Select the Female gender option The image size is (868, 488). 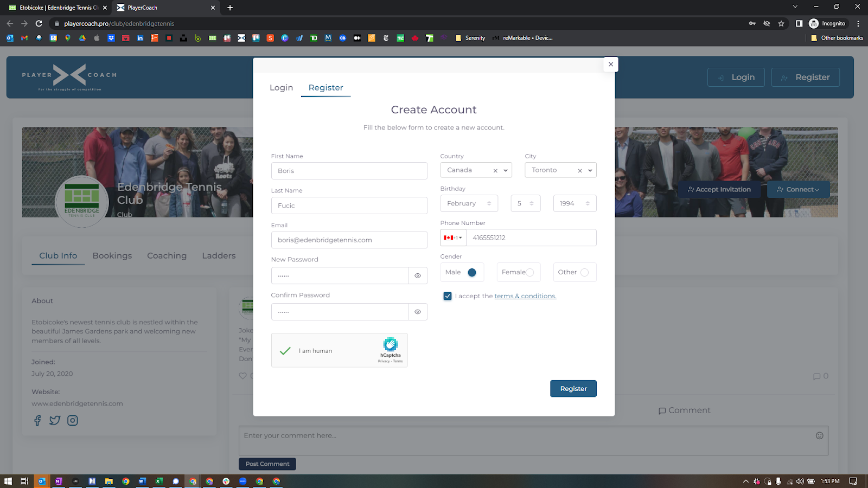click(530, 272)
